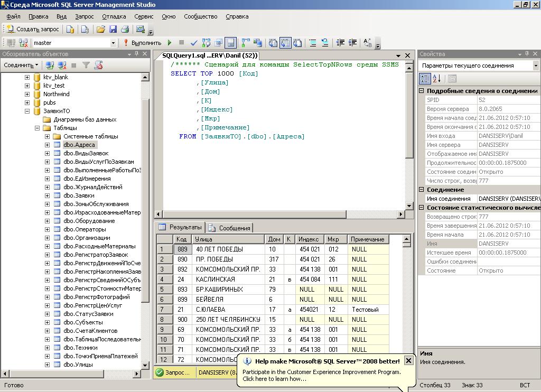Click the query editor horizontal scrollbar thumb

(x=254, y=214)
